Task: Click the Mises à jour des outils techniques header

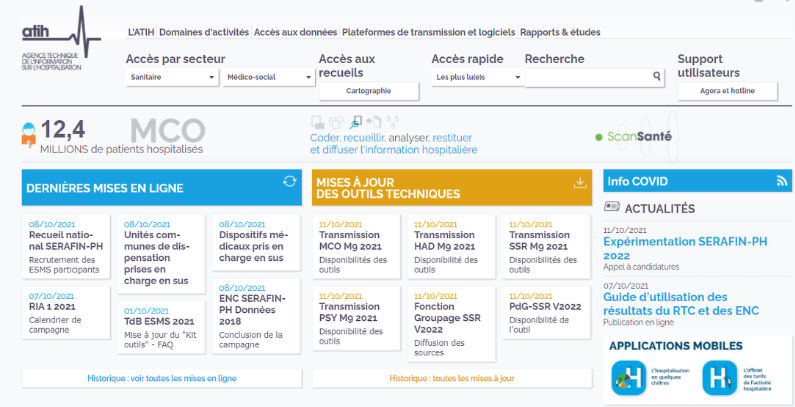Action: pos(452,188)
